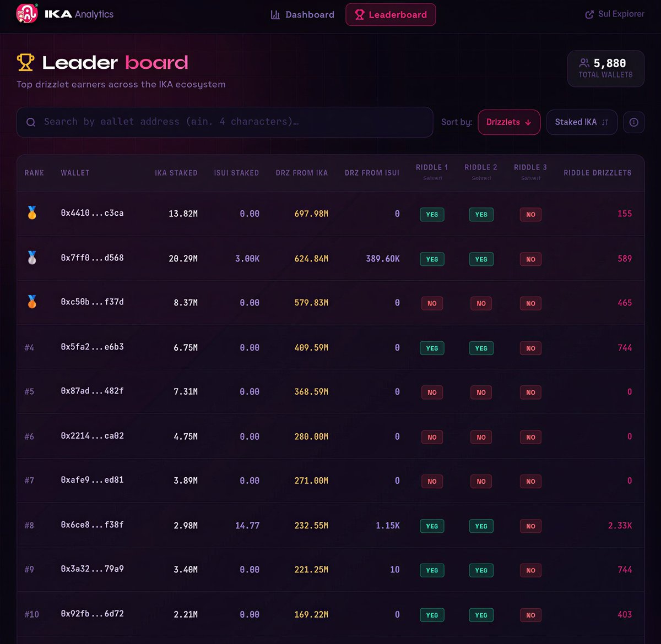The height and width of the screenshot is (644, 661).
Task: Open wallet 0x92fb...6d72
Action: tap(92, 614)
